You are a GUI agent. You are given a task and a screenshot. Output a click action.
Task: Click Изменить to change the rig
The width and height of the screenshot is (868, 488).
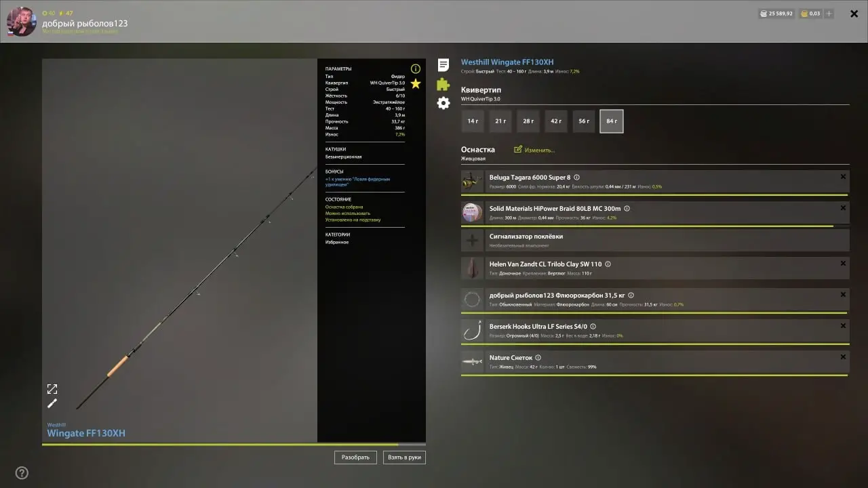point(534,150)
